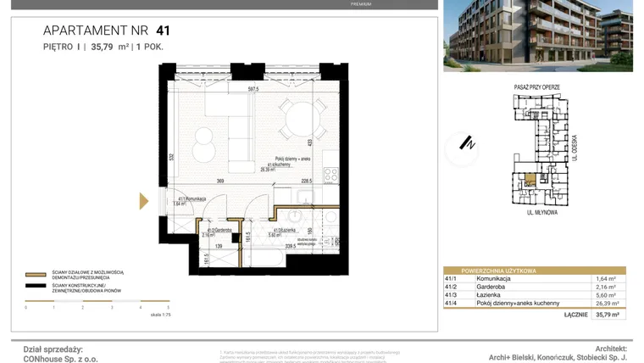Select the 'APARTAMENT NR 41' heading
The width and height of the screenshot is (644, 363).
pos(107,31)
